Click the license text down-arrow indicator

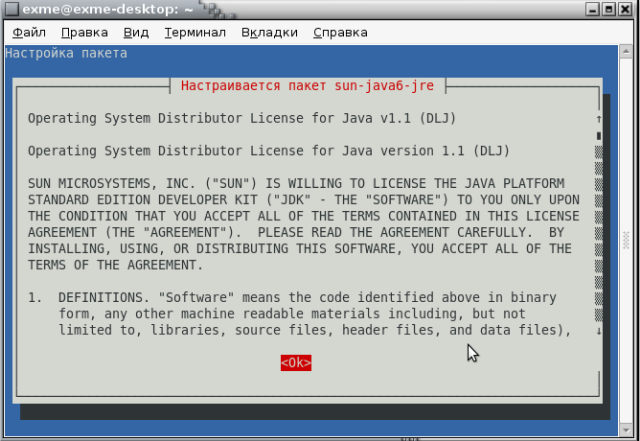pyautogui.click(x=598, y=331)
